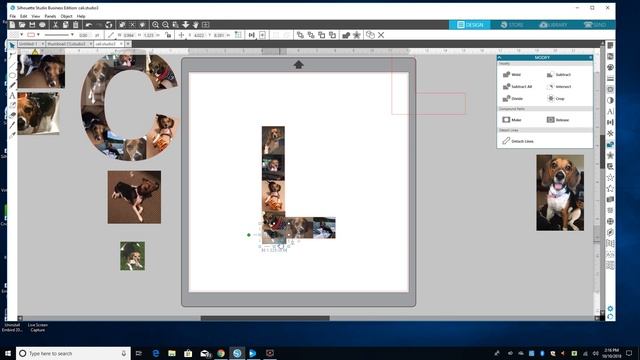Open the Fill Color palette icon on right sidebar
640x360 pixels.
(610, 67)
